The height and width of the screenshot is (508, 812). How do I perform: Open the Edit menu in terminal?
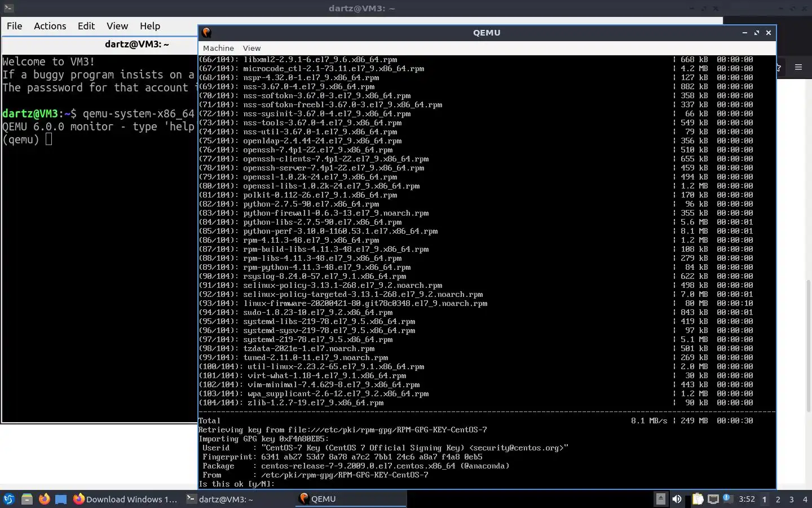coord(86,26)
